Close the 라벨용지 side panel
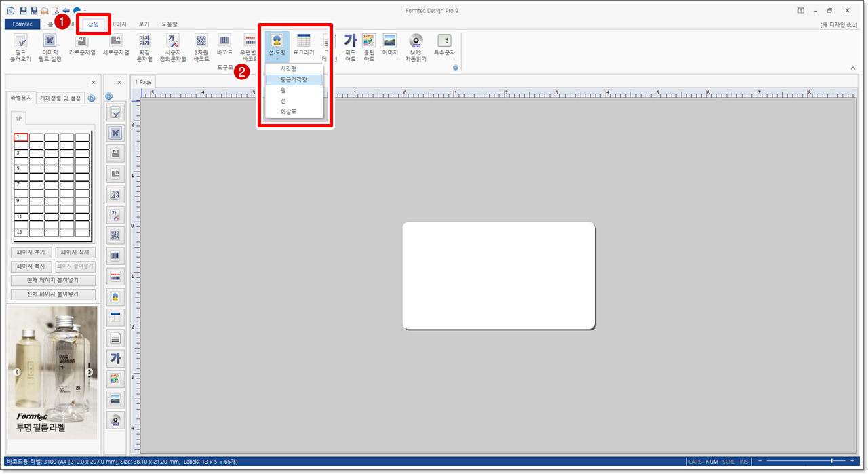The width and height of the screenshot is (868, 474). tap(94, 83)
